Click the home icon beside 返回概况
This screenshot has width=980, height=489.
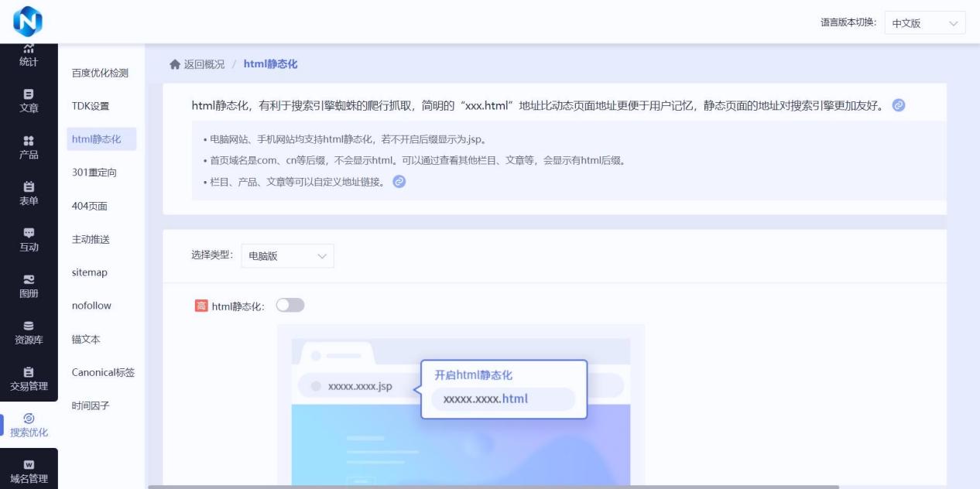click(x=175, y=64)
